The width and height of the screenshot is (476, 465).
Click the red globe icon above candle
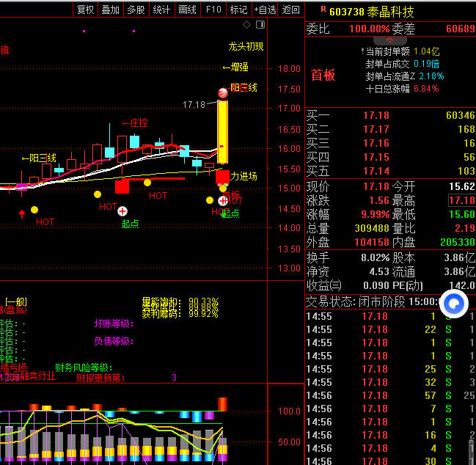tap(223, 93)
